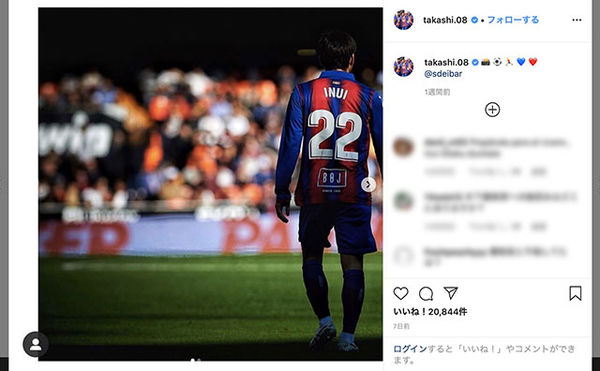Click takashi.08 username in header
The width and height of the screenshot is (600, 371).
point(445,20)
